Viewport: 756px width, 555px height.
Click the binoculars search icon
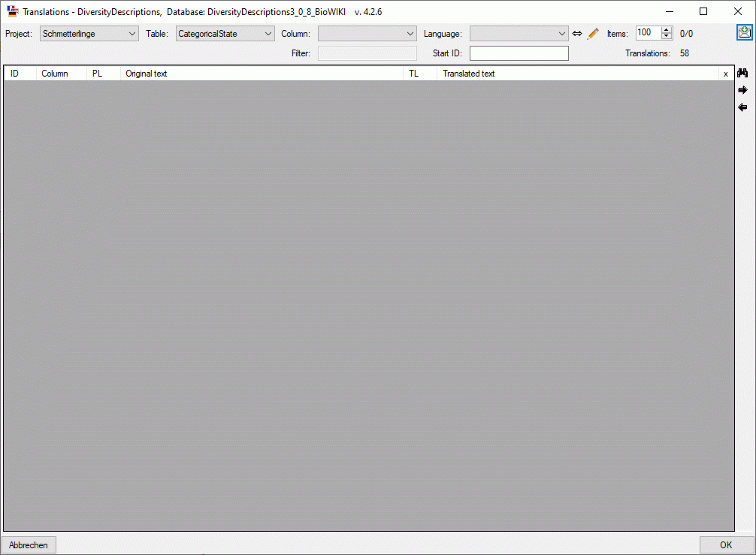pos(742,74)
